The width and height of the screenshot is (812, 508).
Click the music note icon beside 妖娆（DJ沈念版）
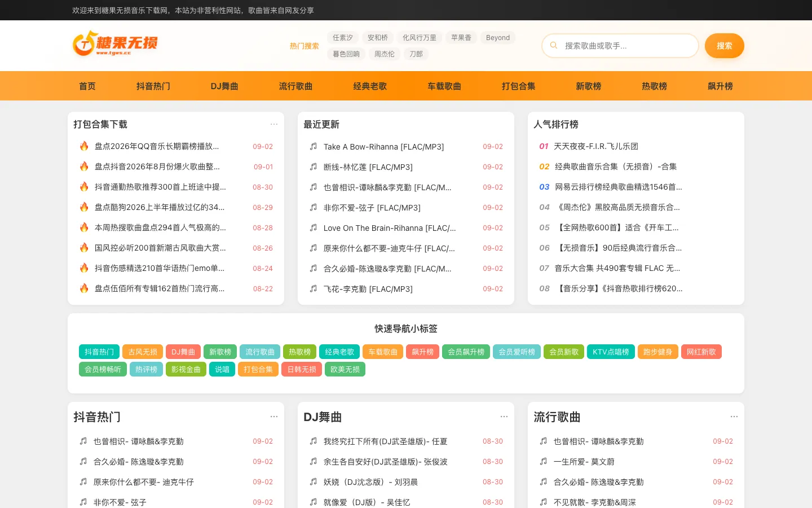coord(314,481)
